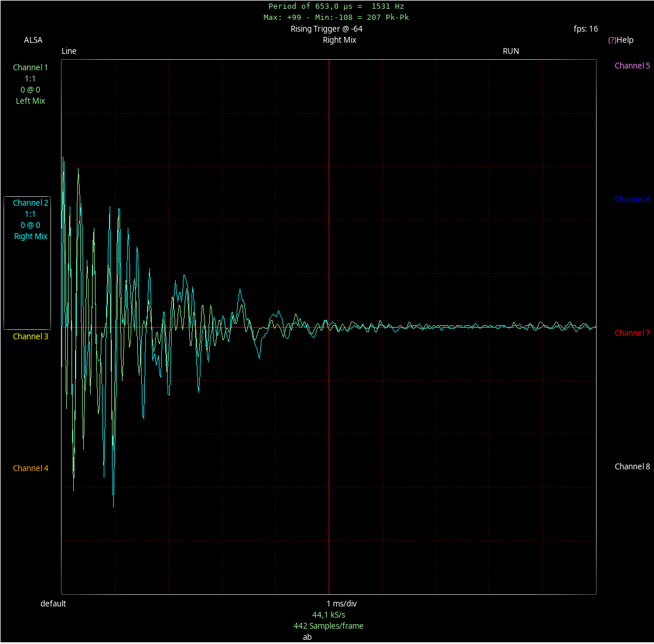
Task: Click the Rising Trigger @ -64 label
Action: (x=326, y=29)
